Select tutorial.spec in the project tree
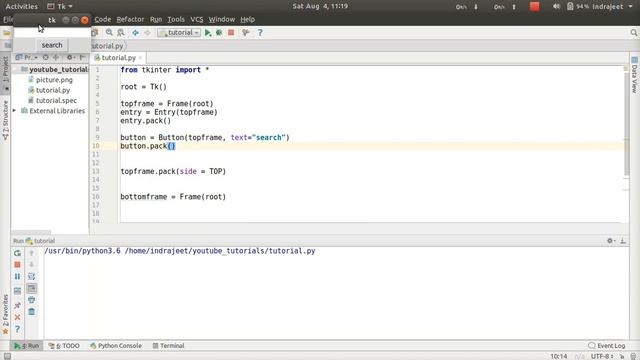Viewport: 640px width, 360px height. coord(56,100)
